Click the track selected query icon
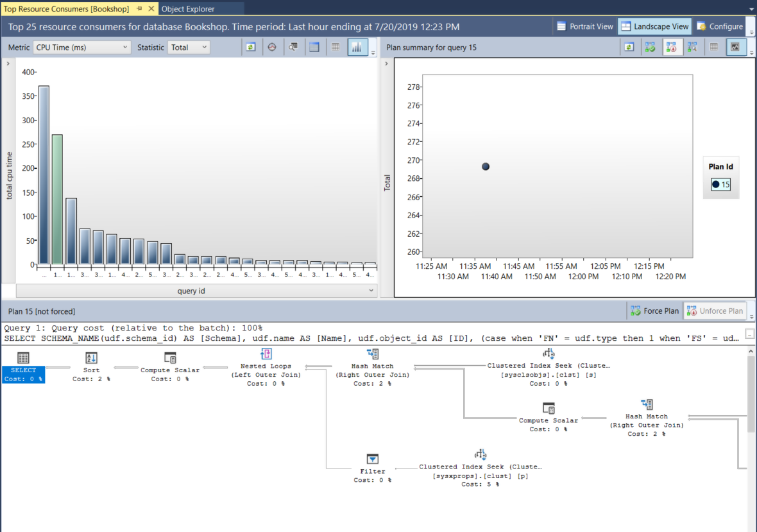This screenshot has height=532, width=757. click(272, 47)
